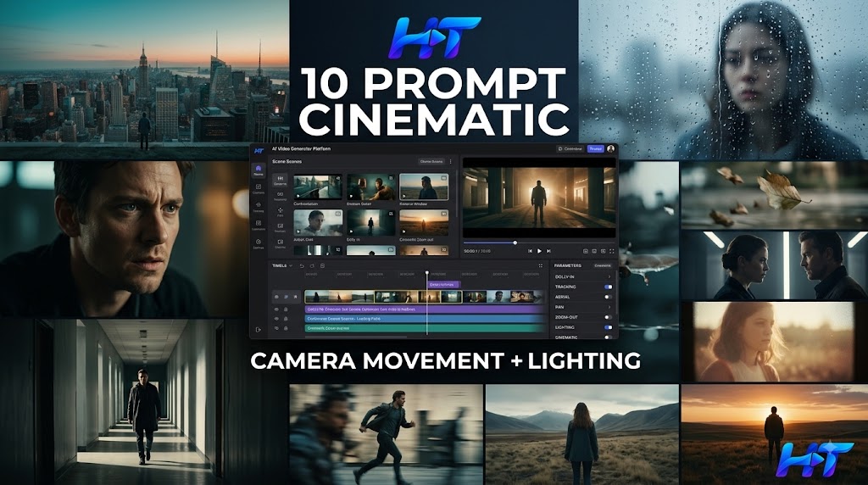Lock the green timeline track

pos(286,328)
